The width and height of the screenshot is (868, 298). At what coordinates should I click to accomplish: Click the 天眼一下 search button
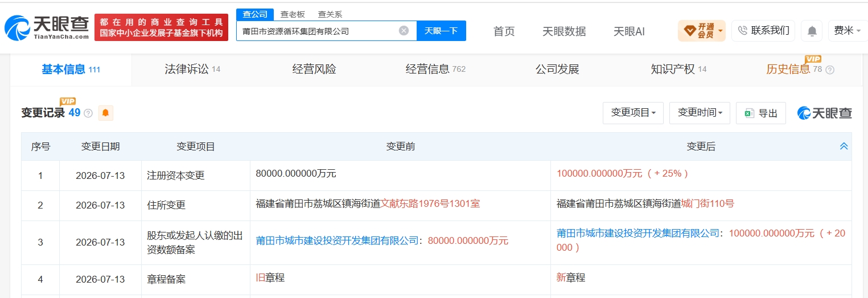(x=441, y=31)
